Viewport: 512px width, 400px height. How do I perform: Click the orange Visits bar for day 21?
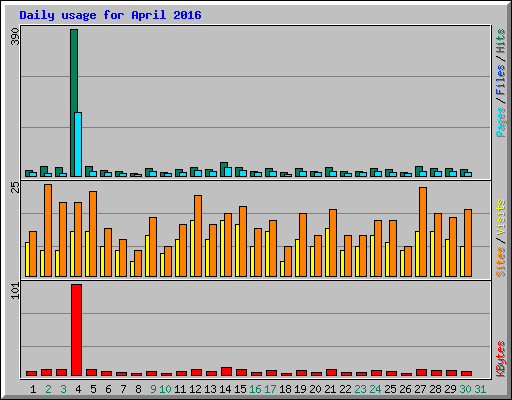(333, 243)
